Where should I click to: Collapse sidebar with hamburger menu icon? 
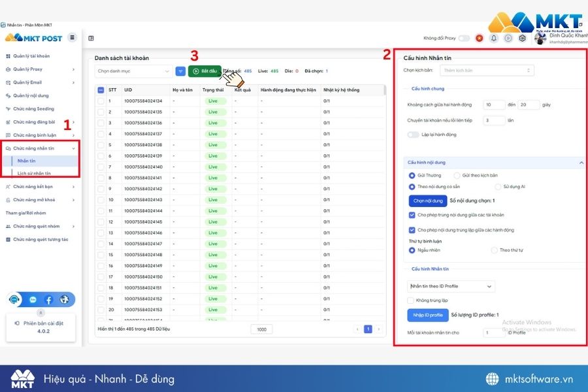click(x=72, y=37)
